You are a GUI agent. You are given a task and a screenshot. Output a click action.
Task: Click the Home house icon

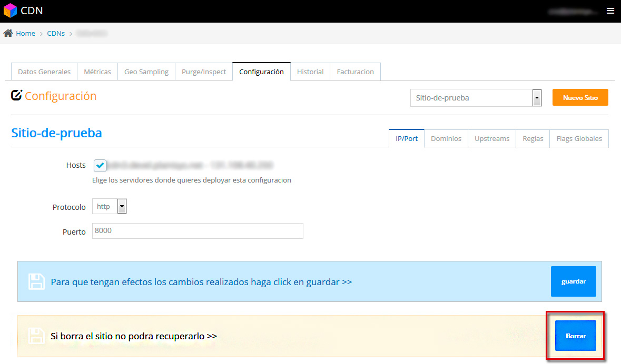pos(8,33)
